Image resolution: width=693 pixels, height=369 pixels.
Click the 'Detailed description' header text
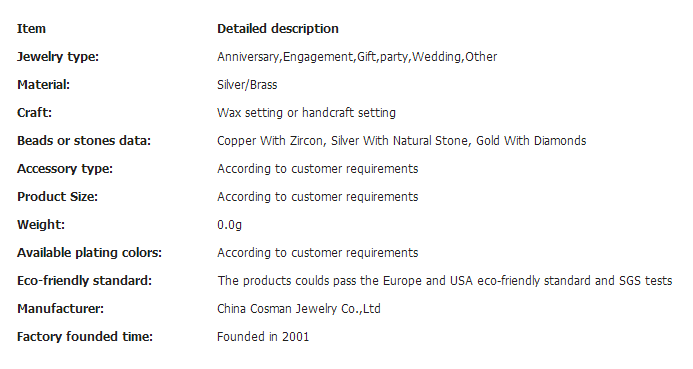(x=278, y=29)
